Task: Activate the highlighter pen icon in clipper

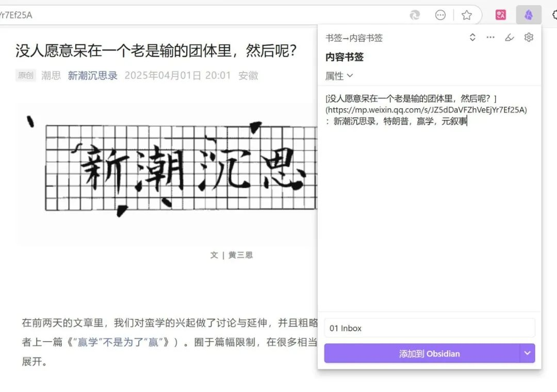Action: point(510,37)
